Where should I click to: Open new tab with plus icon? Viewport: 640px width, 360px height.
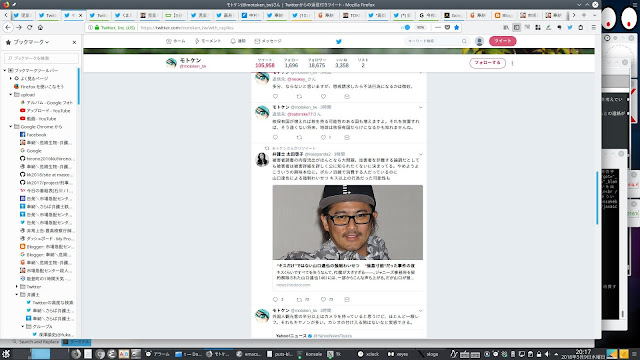coord(584,15)
